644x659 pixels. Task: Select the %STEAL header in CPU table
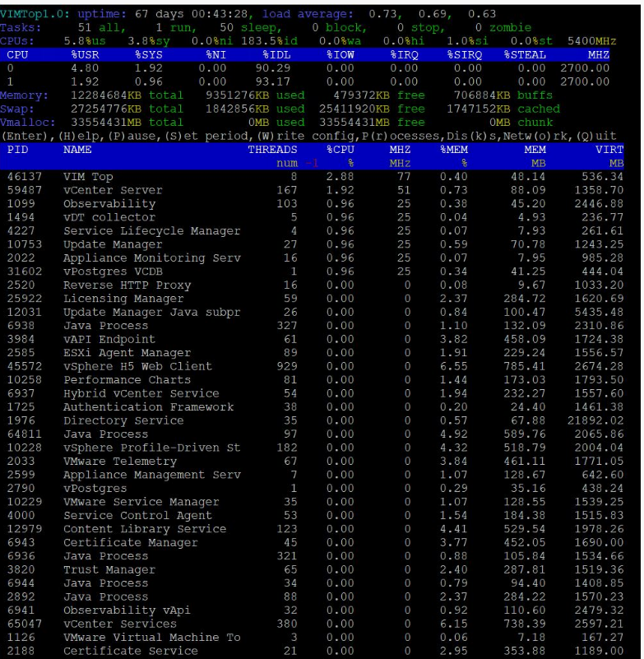pyautogui.click(x=525, y=55)
